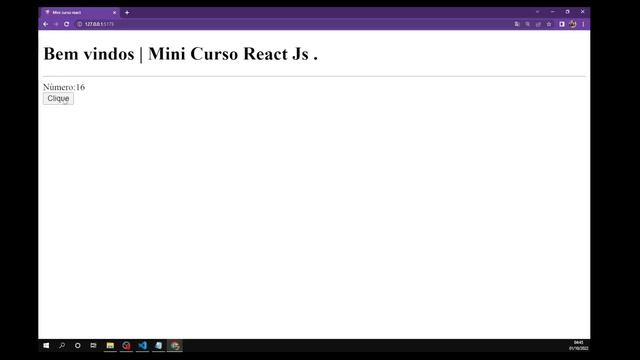Reload the current page
This screenshot has height=360, width=640.
(67, 24)
